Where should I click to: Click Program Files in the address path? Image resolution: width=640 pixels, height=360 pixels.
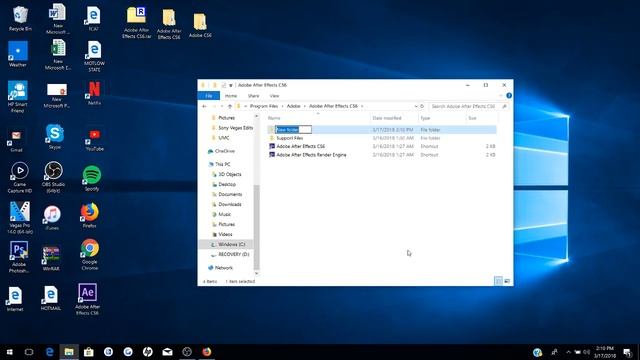pos(264,106)
